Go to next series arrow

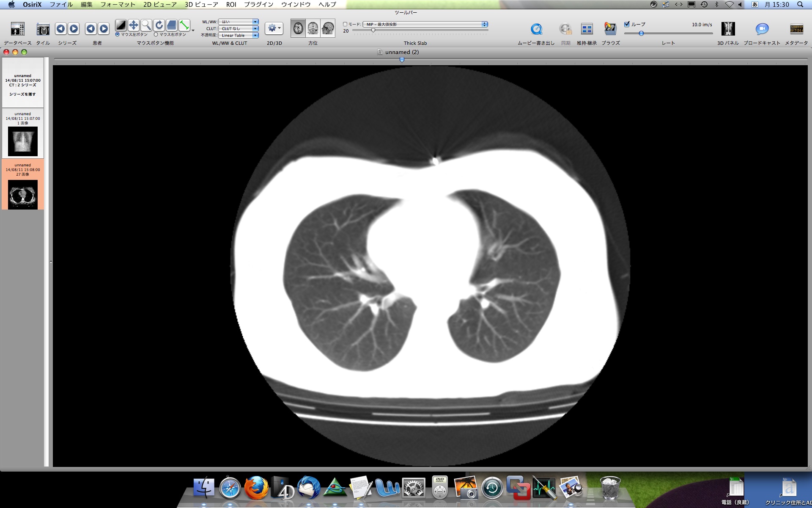(74, 29)
